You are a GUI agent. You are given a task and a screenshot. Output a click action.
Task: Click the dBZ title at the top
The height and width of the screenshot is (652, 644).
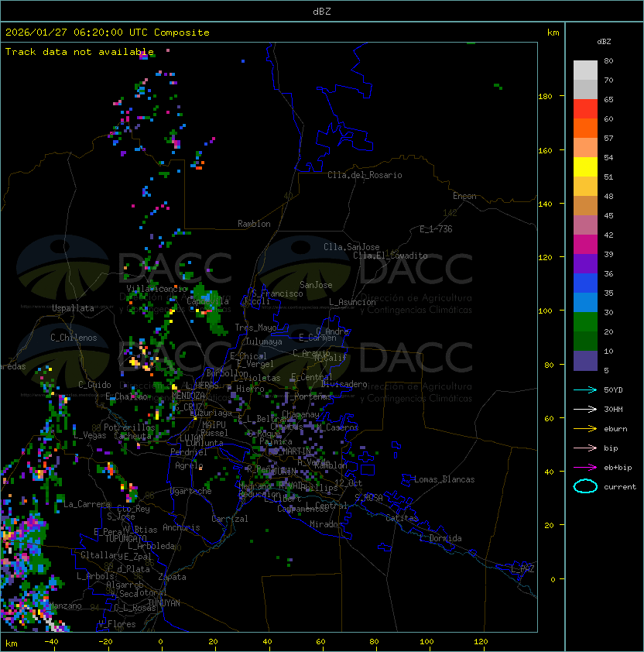click(322, 11)
